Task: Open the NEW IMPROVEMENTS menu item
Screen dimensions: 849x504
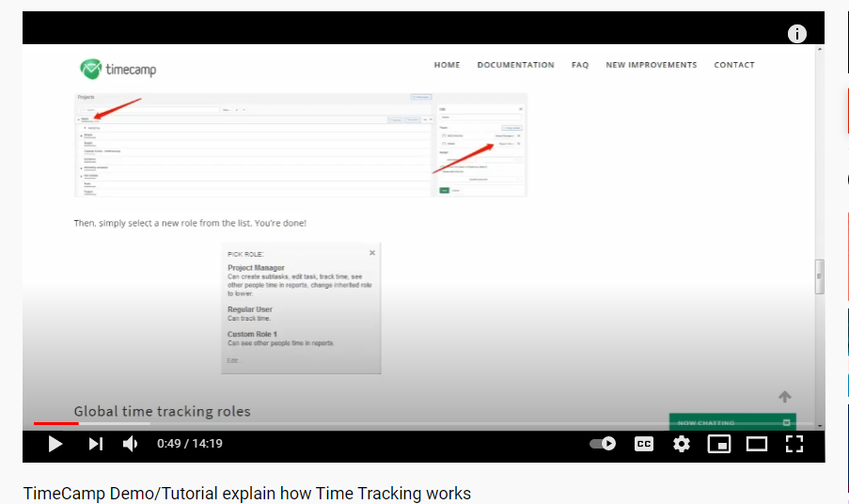Action: [652, 65]
